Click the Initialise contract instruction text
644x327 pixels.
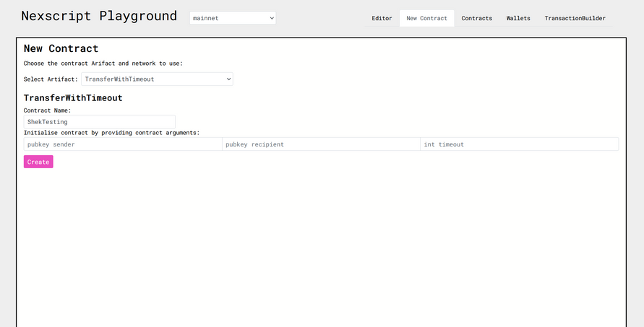point(111,132)
